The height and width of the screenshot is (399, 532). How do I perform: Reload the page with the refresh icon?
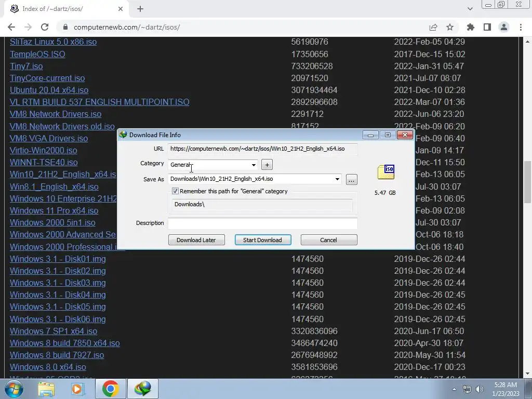point(45,27)
